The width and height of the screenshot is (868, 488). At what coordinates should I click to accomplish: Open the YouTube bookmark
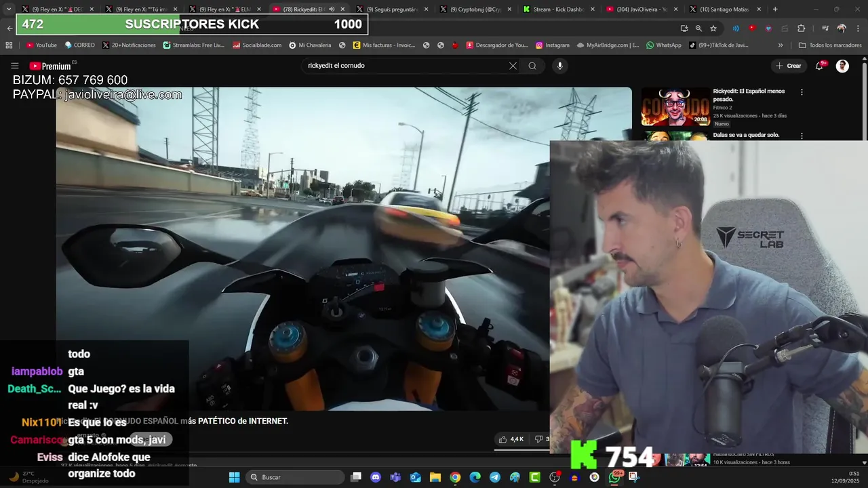tap(41, 45)
